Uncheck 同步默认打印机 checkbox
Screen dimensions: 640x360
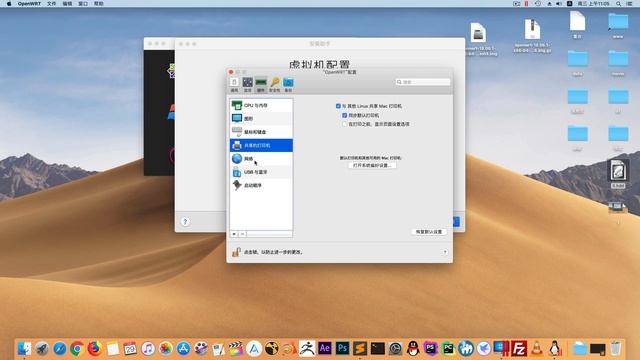[344, 116]
